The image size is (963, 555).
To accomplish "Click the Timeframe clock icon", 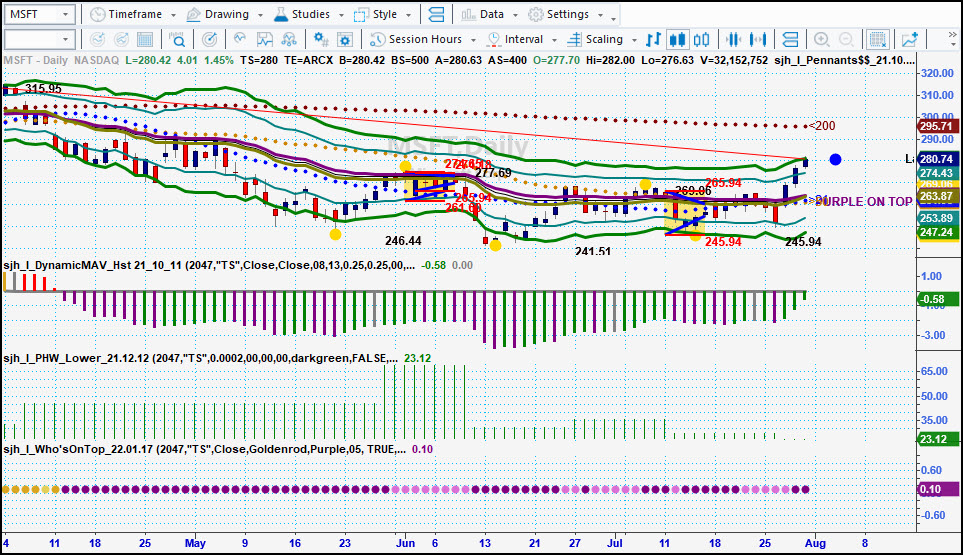I will click(97, 14).
